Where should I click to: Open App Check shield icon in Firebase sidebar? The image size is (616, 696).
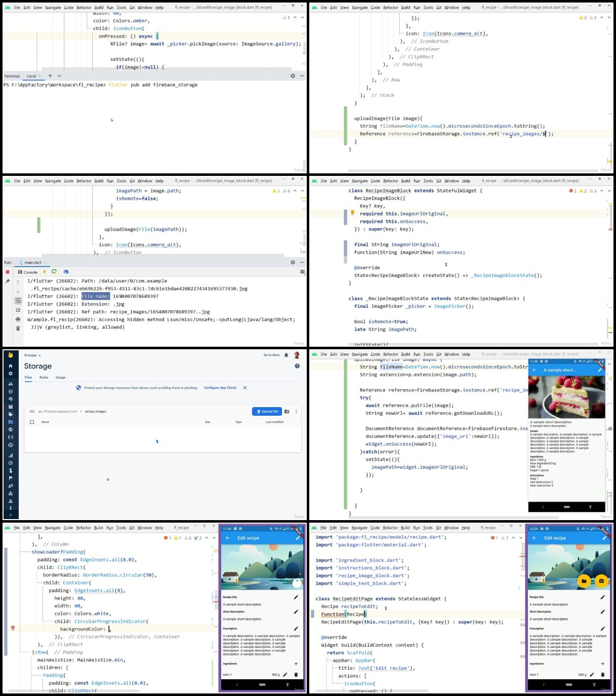[x=11, y=391]
